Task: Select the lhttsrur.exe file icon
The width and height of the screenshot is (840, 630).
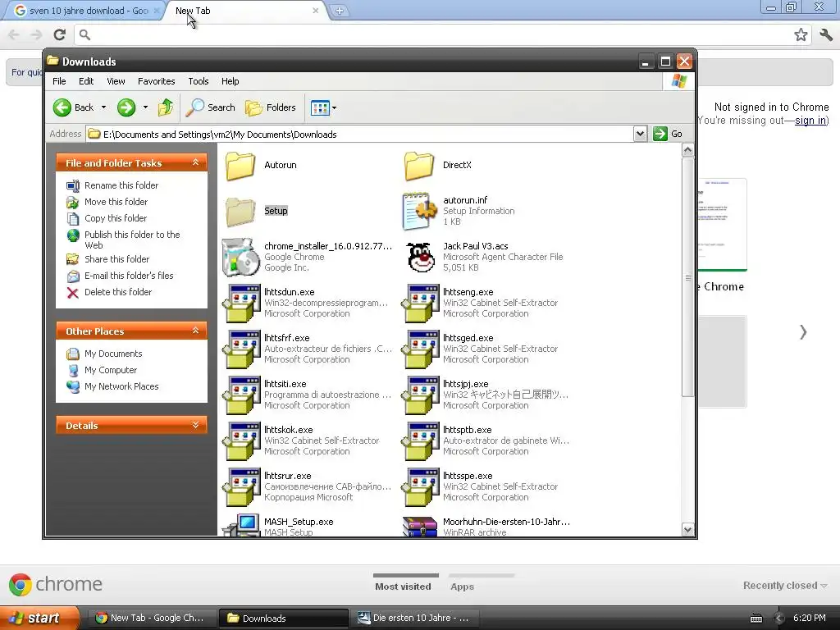Action: (240, 487)
